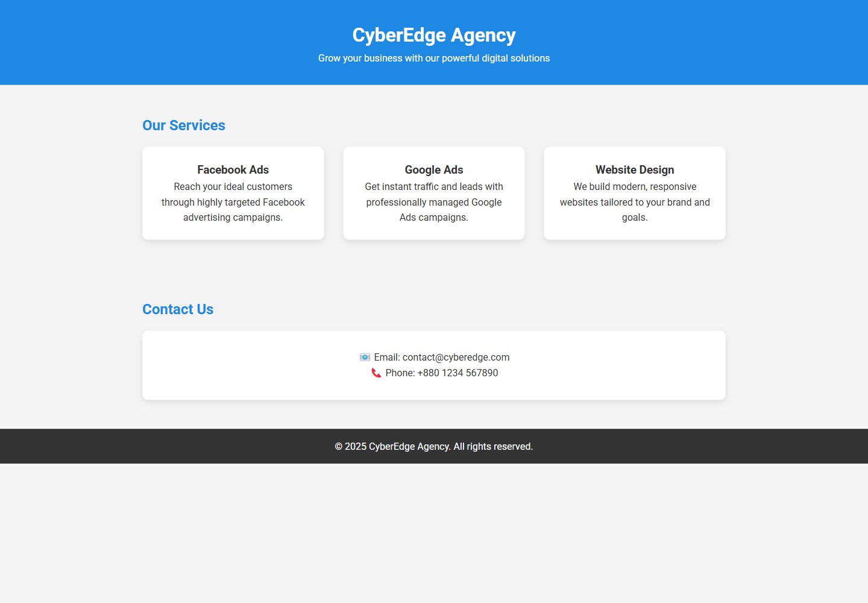Click the envelope icon beside Email
Screen dimensions: 868x603
click(x=365, y=358)
